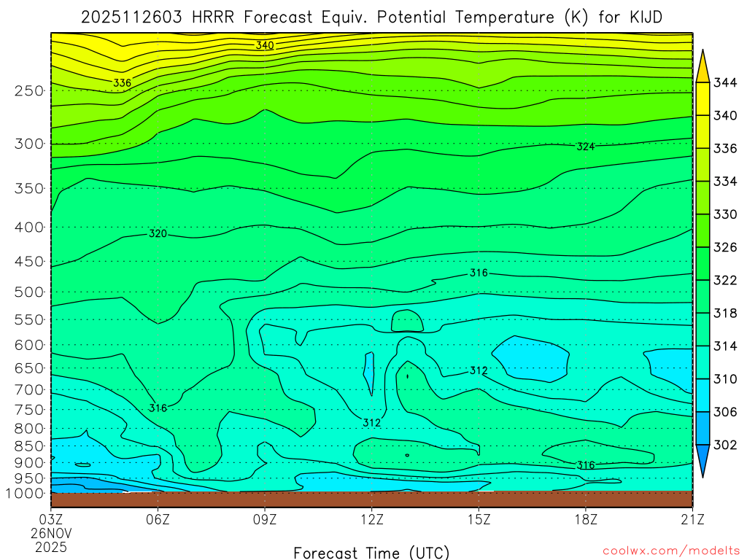Click the blue colorbar segment between 302 and 306
This screenshot has width=747, height=560.
703,428
